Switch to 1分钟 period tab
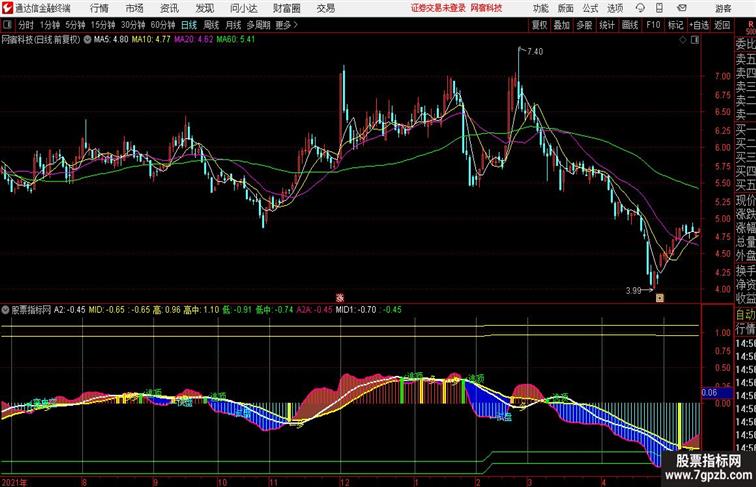Screen dimensions: 756x487 pos(50,25)
